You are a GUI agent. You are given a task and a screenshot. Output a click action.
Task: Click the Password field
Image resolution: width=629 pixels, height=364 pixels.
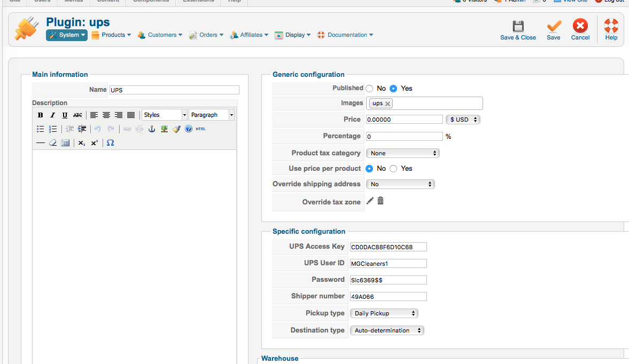(389, 280)
